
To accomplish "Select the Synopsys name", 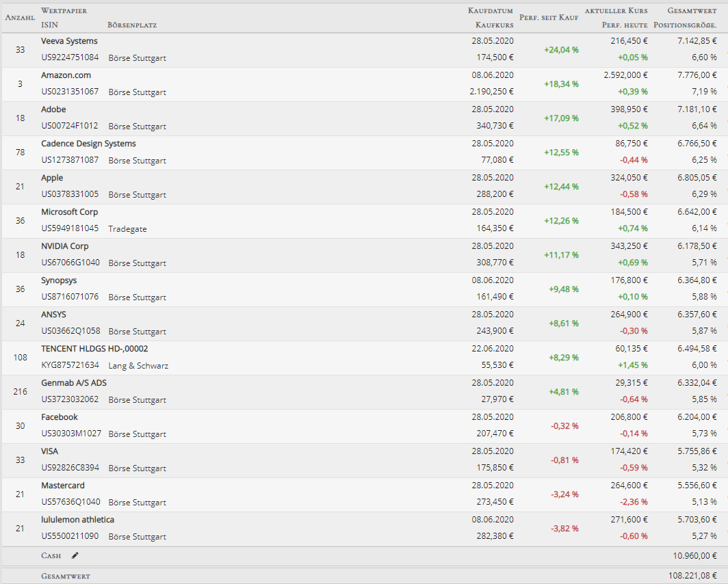I will [x=59, y=280].
